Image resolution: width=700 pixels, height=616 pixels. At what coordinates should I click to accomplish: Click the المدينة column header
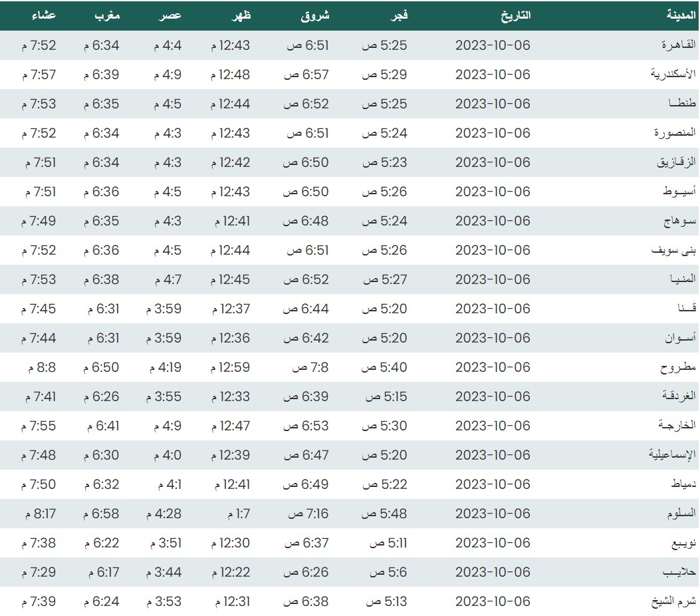(681, 15)
